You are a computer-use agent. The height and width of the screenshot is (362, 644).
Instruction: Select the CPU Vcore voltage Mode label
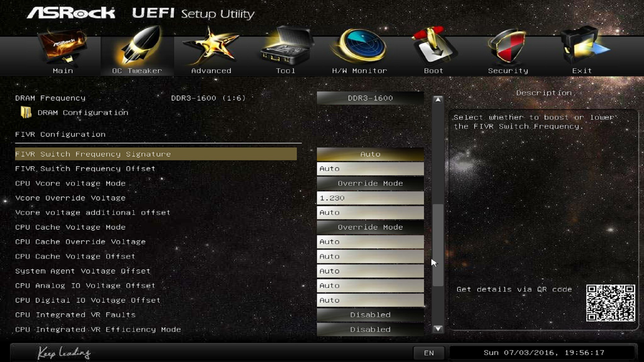70,183
